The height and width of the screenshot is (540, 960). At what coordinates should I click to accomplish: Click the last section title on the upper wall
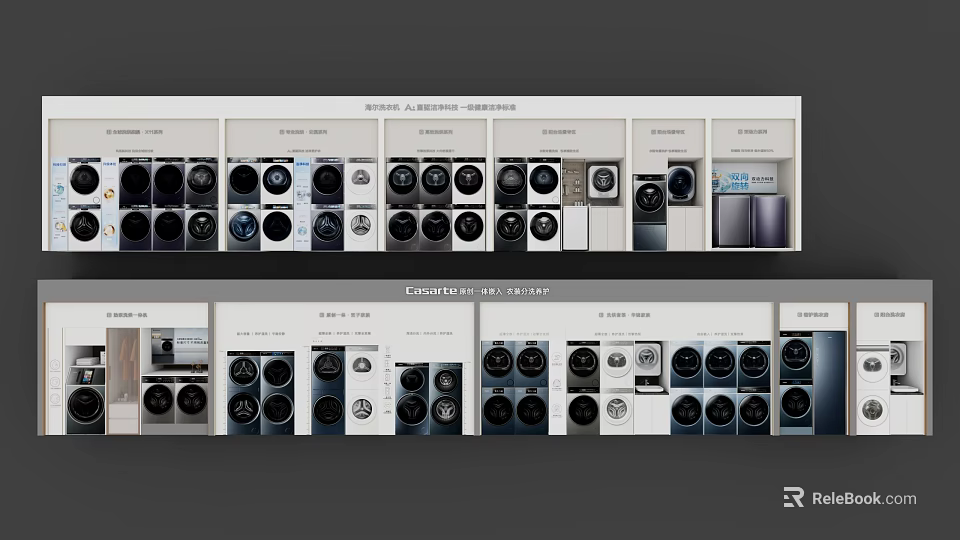(752, 131)
